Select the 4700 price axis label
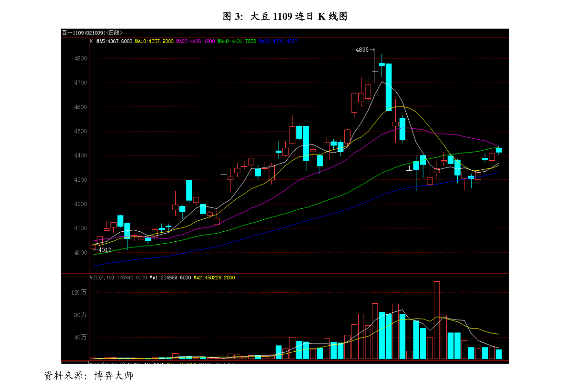Viewport: 572px width, 392px height. point(81,83)
